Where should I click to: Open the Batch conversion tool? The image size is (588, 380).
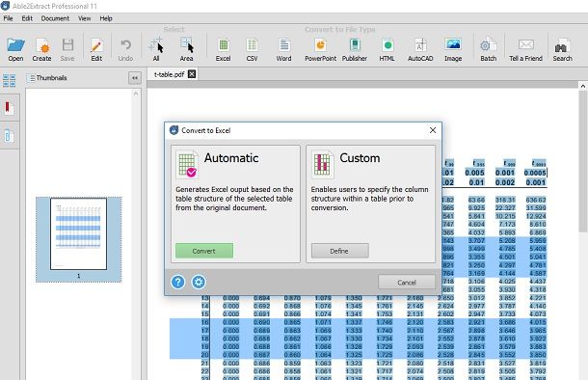coord(489,49)
